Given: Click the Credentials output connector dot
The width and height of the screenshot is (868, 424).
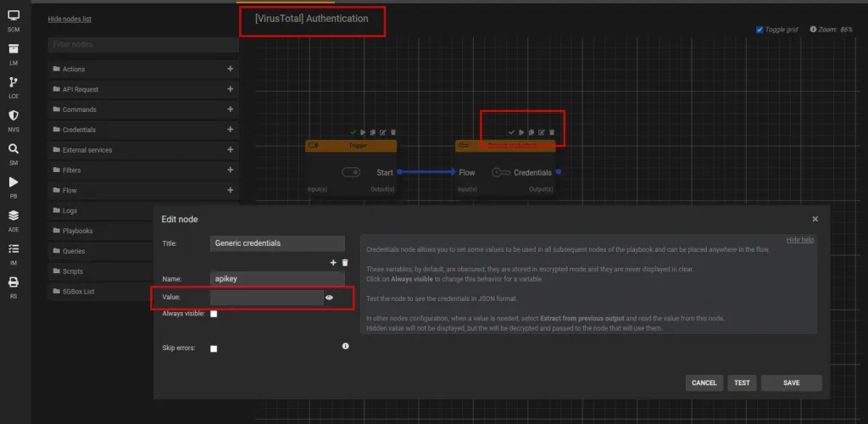Looking at the screenshot, I should click(558, 172).
